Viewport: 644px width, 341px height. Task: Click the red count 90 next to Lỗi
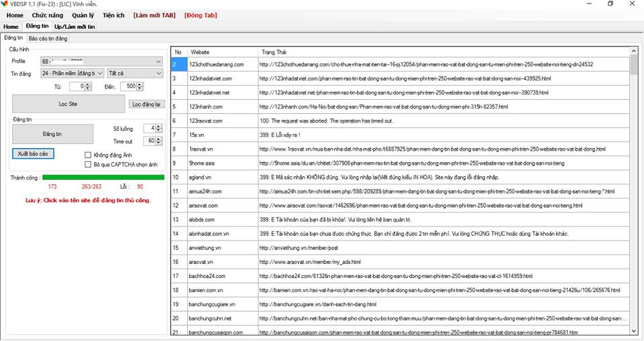point(140,187)
